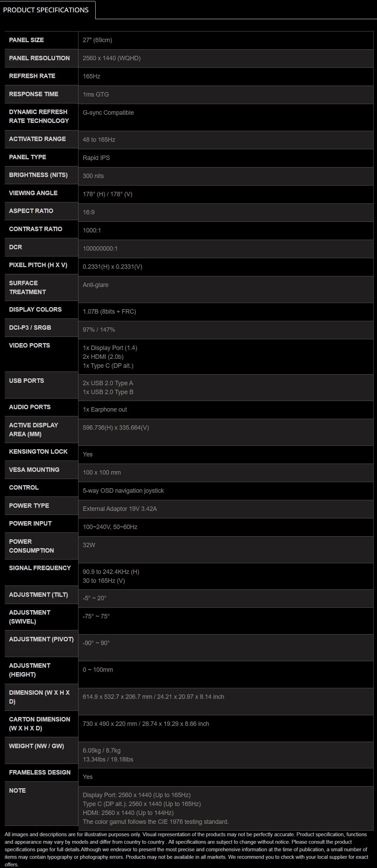Open the Product Specifications tab
The image size is (377, 868).
(48, 10)
